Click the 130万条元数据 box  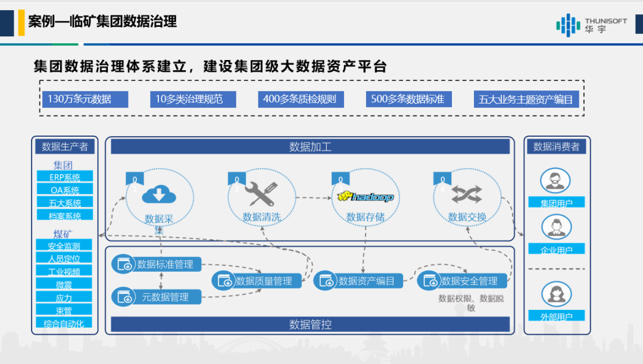click(x=85, y=99)
